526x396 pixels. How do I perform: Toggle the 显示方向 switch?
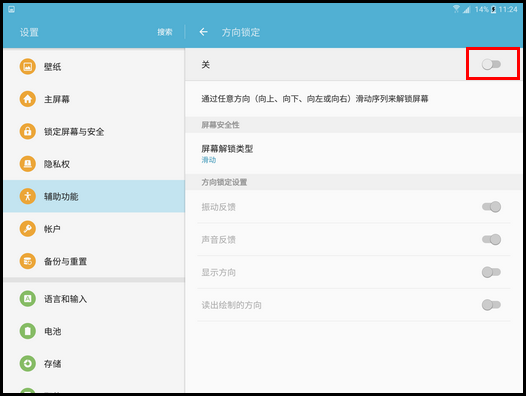(x=491, y=272)
